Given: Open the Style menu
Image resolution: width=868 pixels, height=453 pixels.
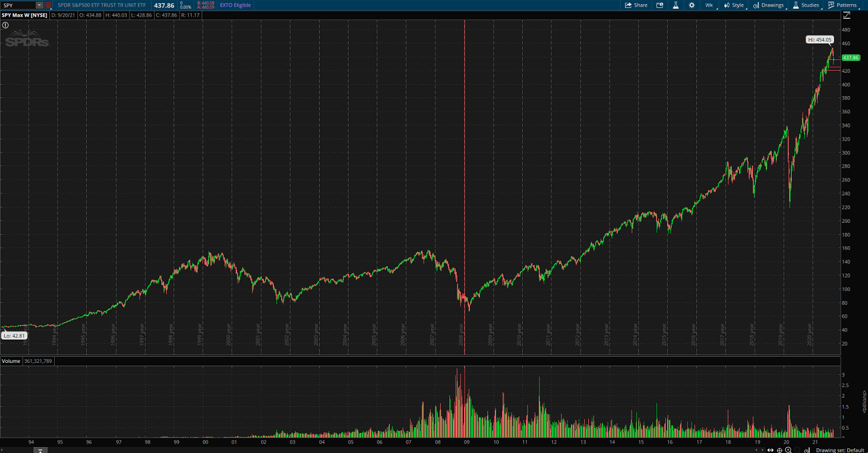Looking at the screenshot, I should pos(734,5).
